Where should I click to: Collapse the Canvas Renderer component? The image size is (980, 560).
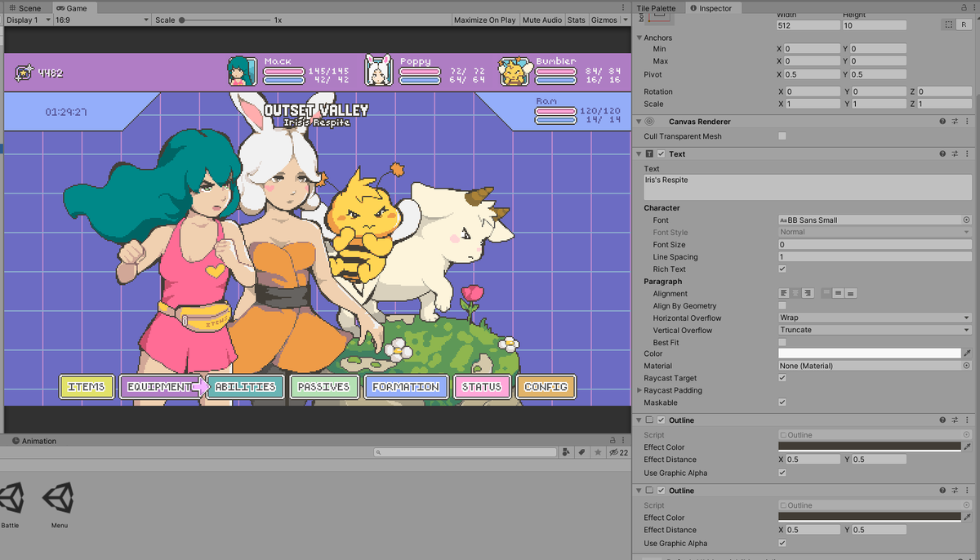(639, 122)
